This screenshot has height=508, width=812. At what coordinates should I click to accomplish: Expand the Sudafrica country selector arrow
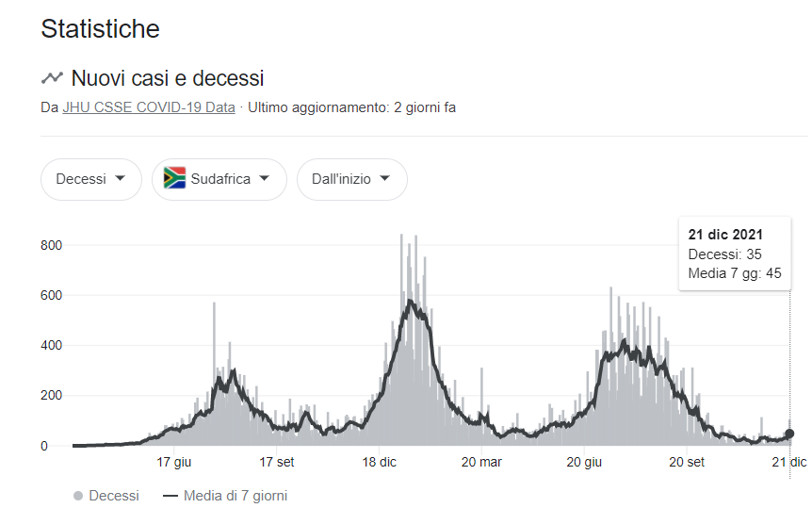265,179
